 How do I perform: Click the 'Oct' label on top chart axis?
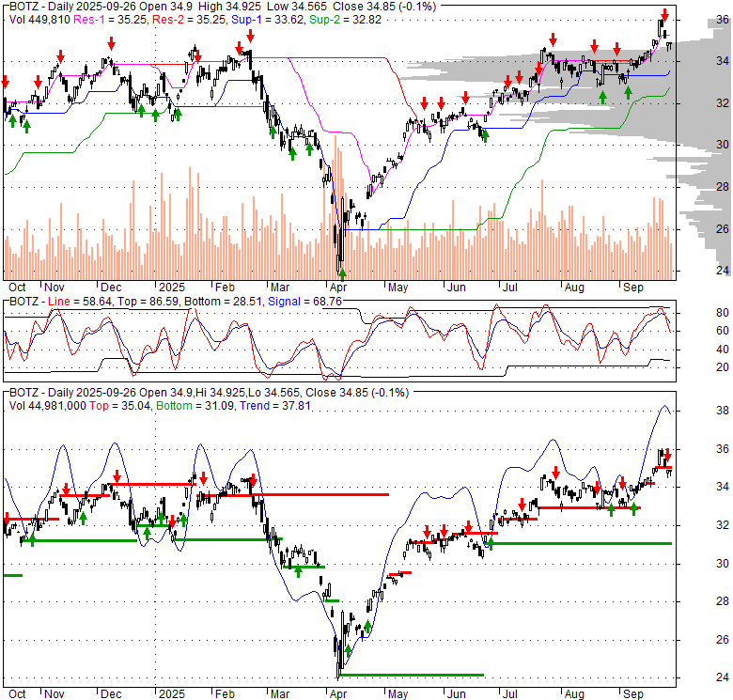[x=17, y=288]
